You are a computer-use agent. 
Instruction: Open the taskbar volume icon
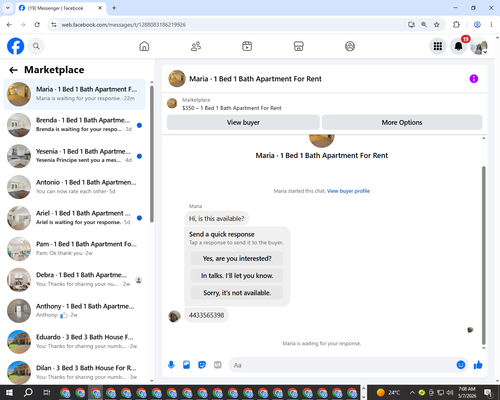450,392
